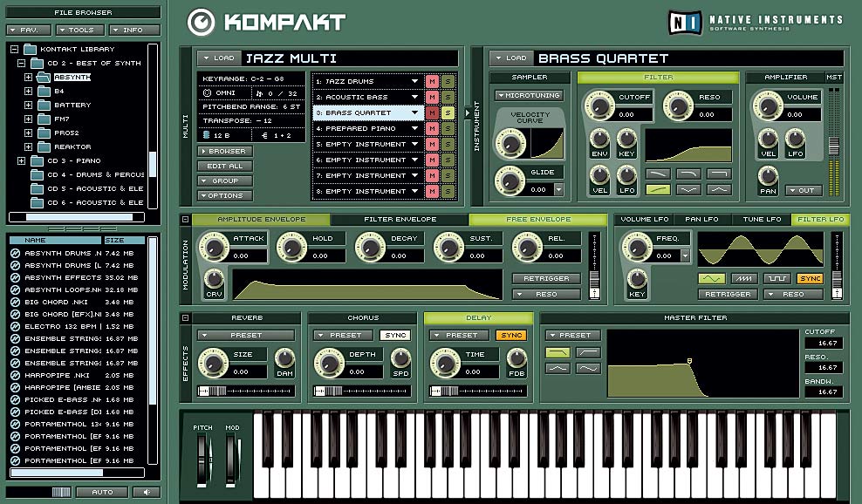
Task: Toggle the LFO SYNC button
Action: (811, 279)
